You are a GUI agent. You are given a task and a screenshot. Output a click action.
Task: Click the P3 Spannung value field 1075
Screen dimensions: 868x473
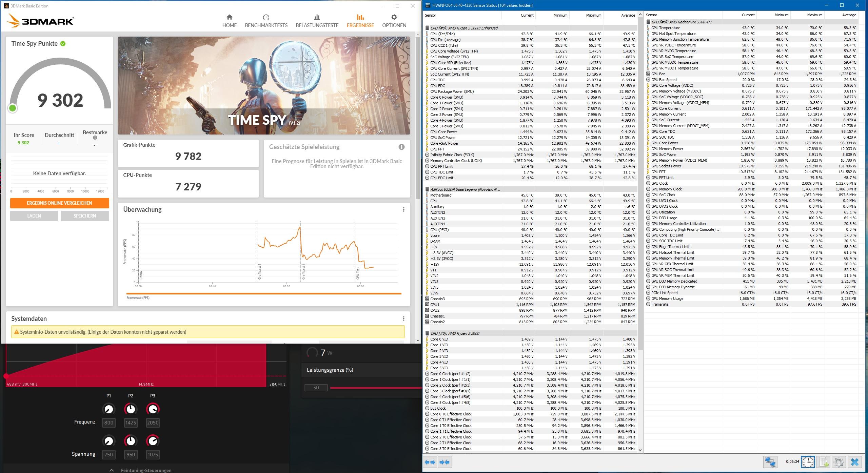click(153, 454)
